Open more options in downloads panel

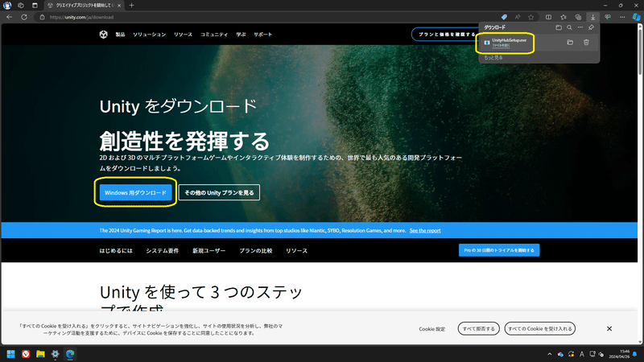pos(580,27)
